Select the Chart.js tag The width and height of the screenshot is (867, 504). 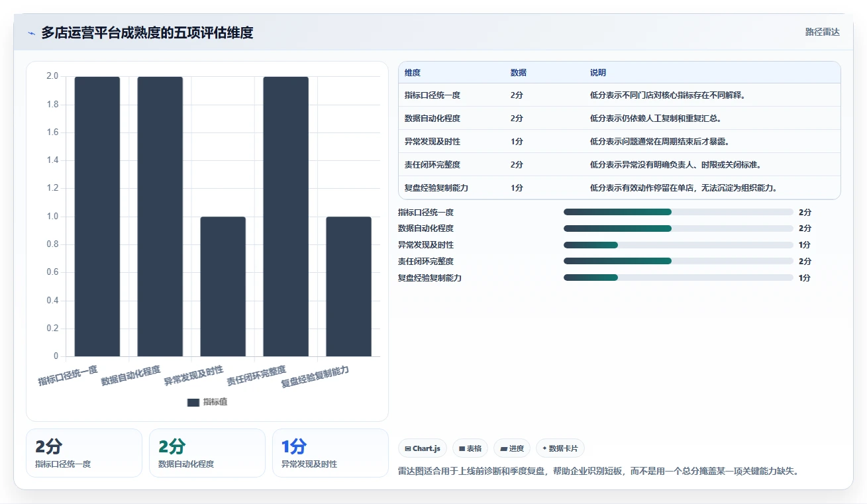coord(423,448)
